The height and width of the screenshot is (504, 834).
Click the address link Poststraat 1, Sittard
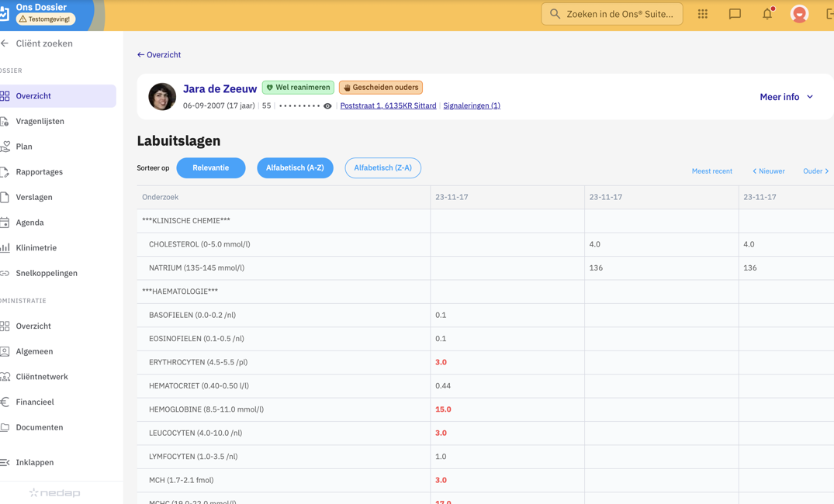[x=388, y=106]
